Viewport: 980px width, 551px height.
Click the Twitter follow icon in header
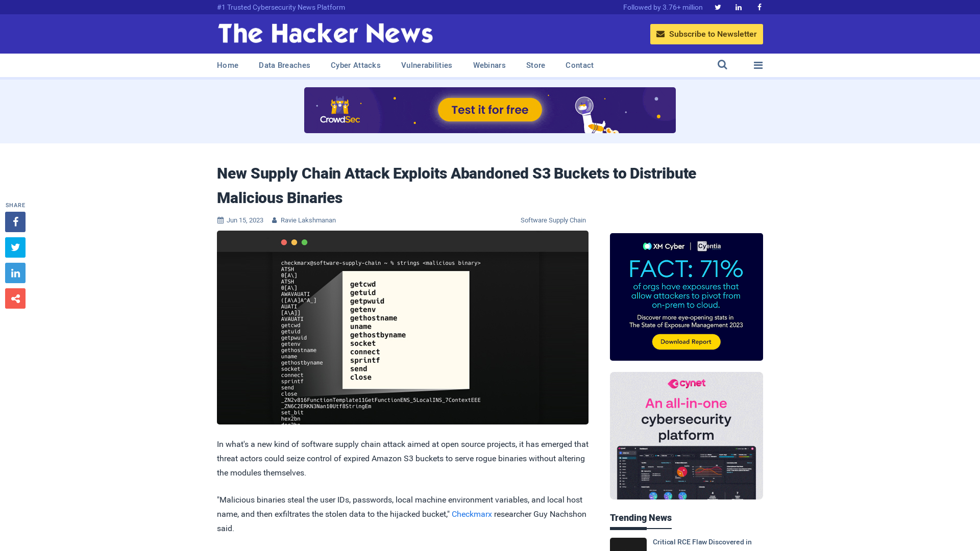(718, 7)
